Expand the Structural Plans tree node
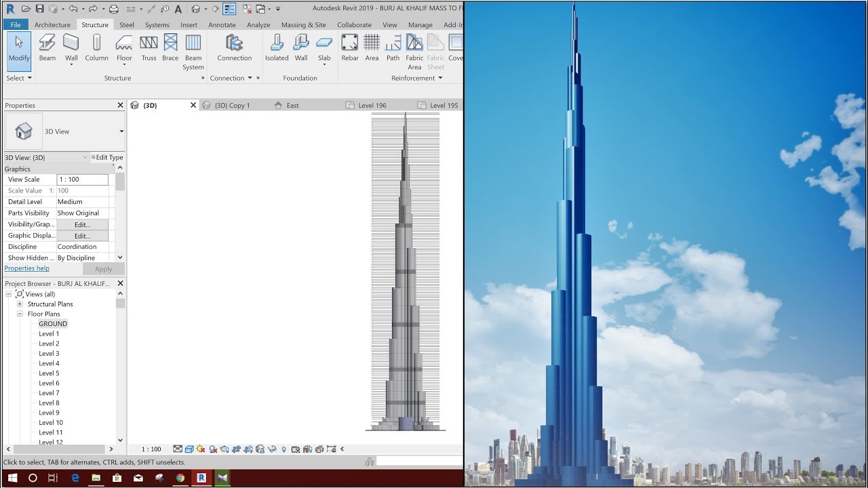The width and height of the screenshot is (868, 488). coord(20,304)
